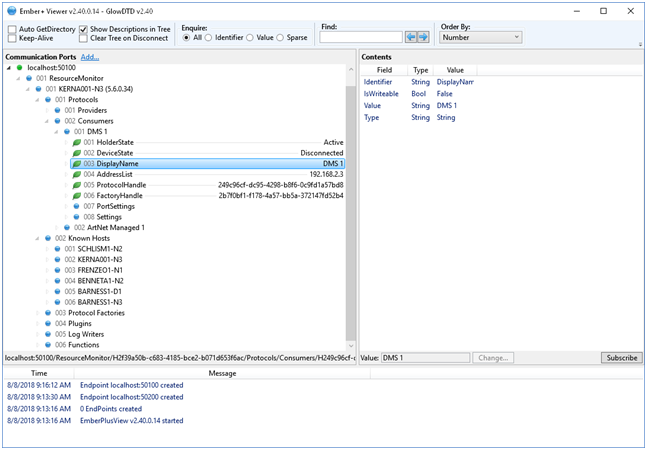
Task: Collapse the 002 Known Hosts node
Action: pyautogui.click(x=36, y=238)
